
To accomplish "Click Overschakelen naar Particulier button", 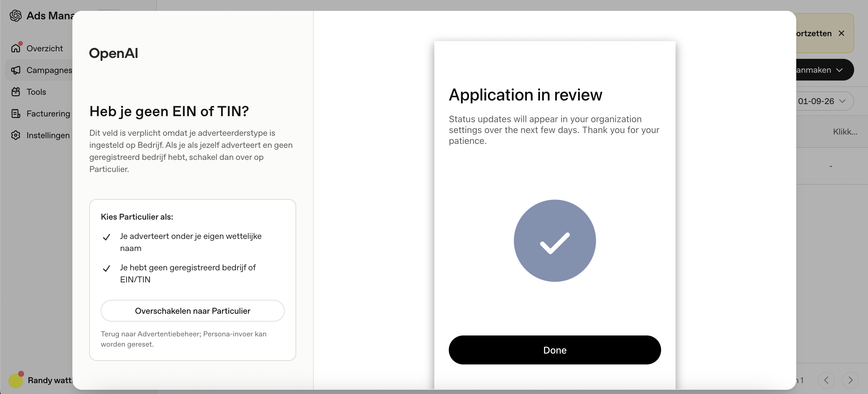I will pyautogui.click(x=192, y=310).
